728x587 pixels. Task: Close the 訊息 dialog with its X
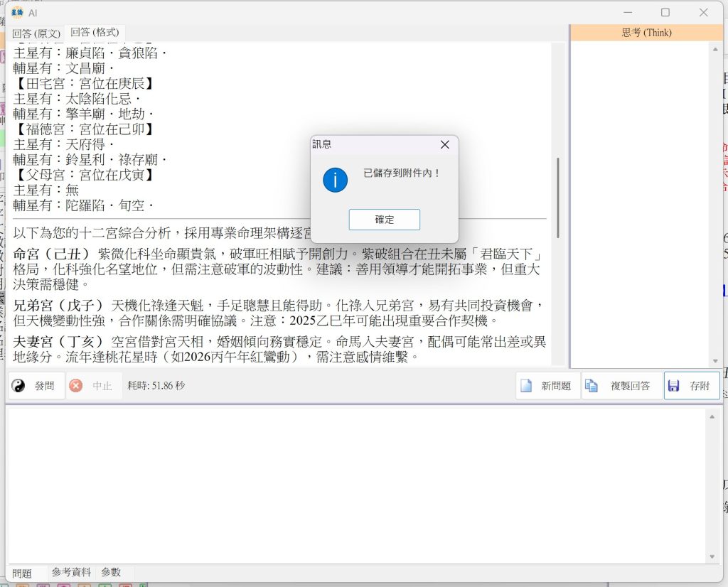coord(445,144)
